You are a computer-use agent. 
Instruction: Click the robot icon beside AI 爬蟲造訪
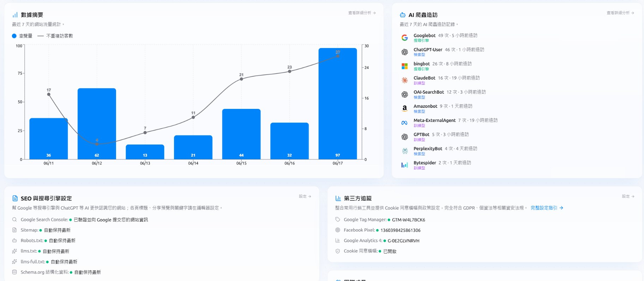point(403,15)
